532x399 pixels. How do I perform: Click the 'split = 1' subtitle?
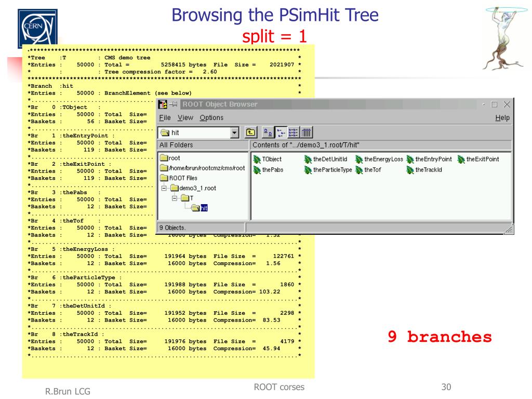(274, 36)
